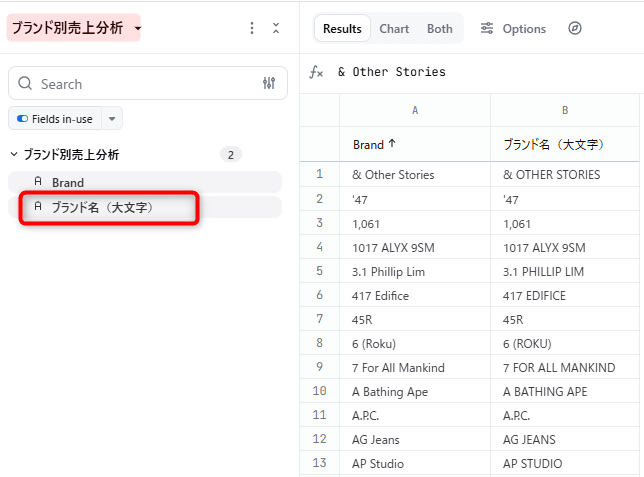Select column A header
This screenshot has height=477, width=644.
click(x=415, y=110)
